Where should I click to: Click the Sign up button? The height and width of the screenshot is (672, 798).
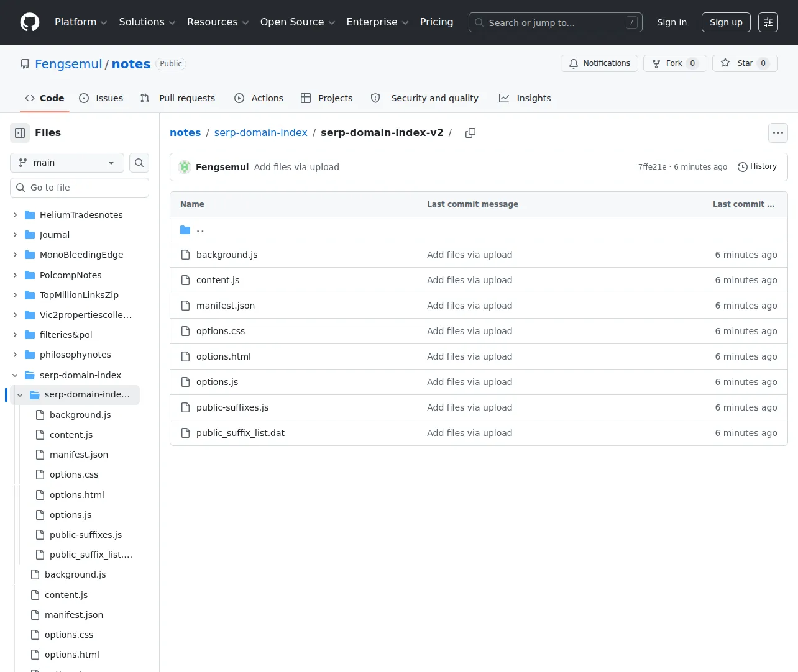point(726,22)
